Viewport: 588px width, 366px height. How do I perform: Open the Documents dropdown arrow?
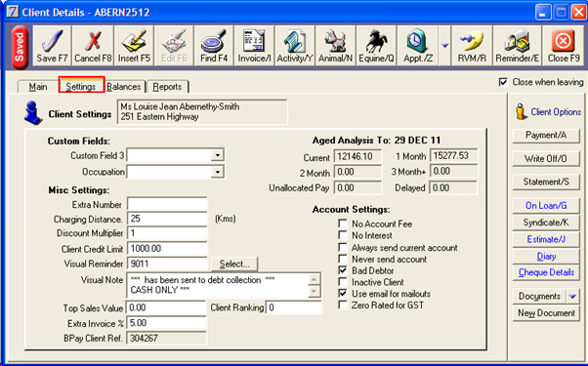coord(572,297)
